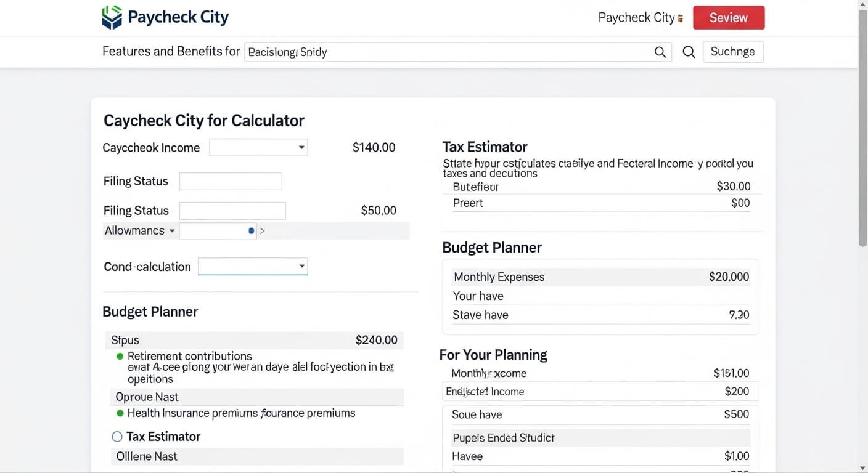Click the second Filing Status input field
This screenshot has width=868, height=473.
pyautogui.click(x=232, y=211)
